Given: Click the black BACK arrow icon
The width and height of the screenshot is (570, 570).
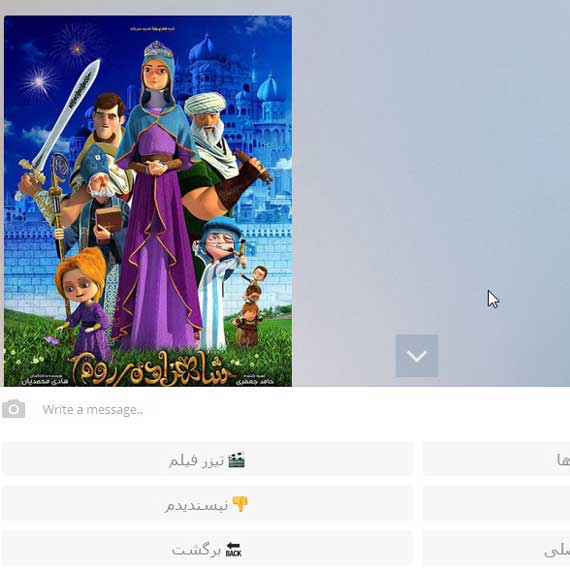Looking at the screenshot, I should coord(233,549).
